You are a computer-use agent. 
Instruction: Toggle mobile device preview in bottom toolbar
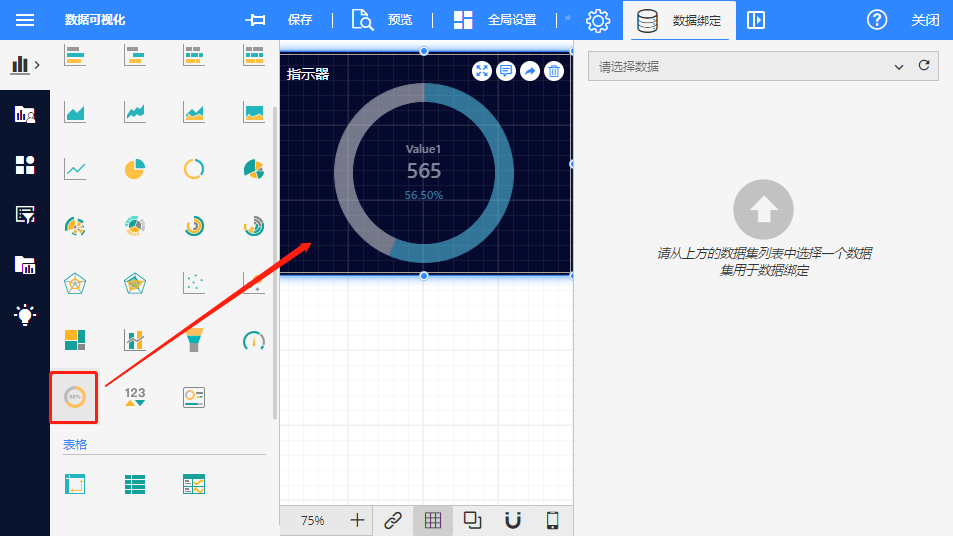[552, 520]
